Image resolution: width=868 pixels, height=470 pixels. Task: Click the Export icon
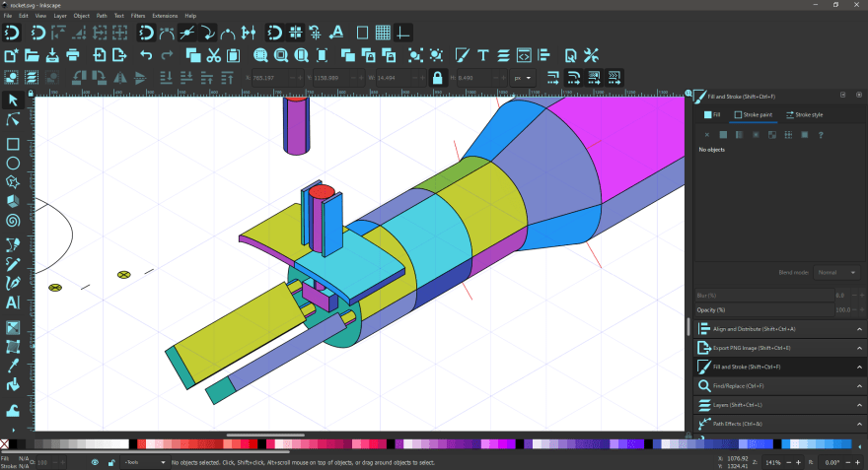tap(119, 55)
